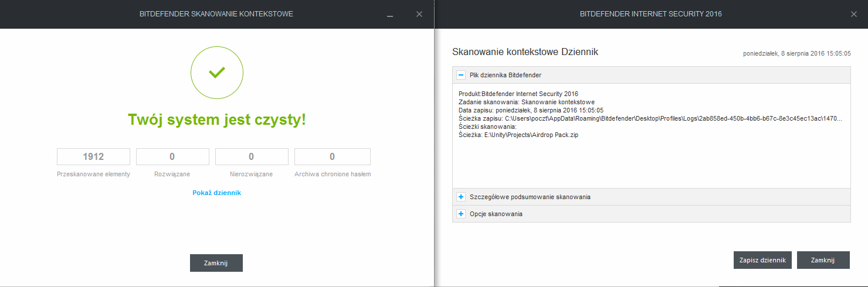The height and width of the screenshot is (287, 868).
Task: Click the 'Archiwa chronione hasłem' label
Action: [333, 174]
